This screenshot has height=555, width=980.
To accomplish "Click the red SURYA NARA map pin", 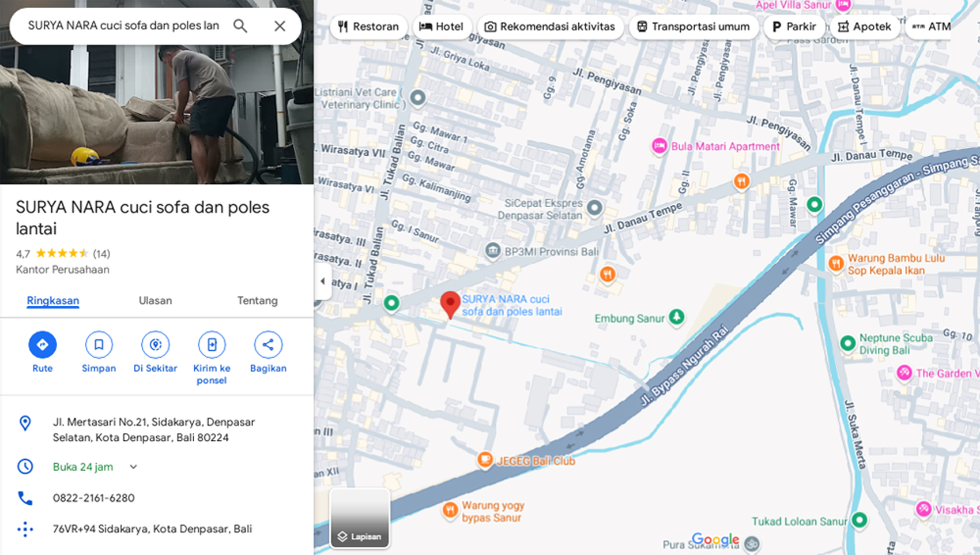I will coord(450,304).
